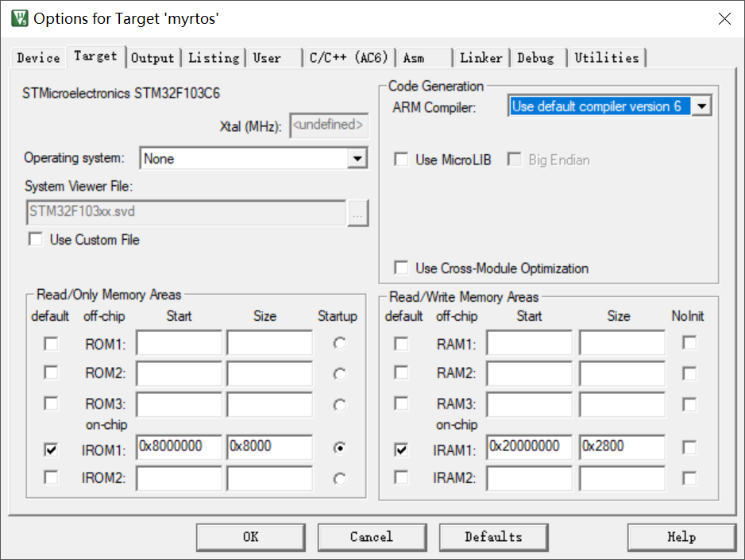Enable NoInit for RAM2

coord(689,373)
